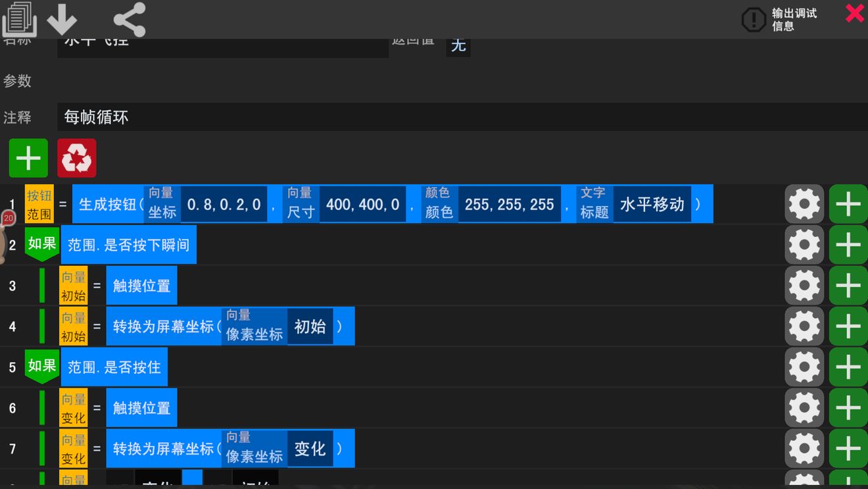Select 向量 变化 variable on line 7
This screenshot has height=489, width=868.
point(74,449)
